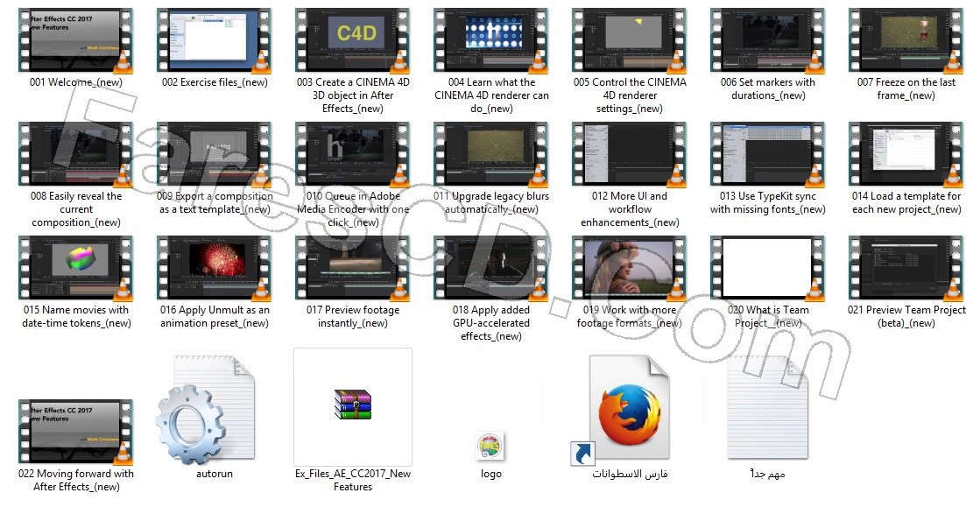Select the 002 Exercise files video icon
Viewport: 980px width, 528px height.
click(x=215, y=40)
